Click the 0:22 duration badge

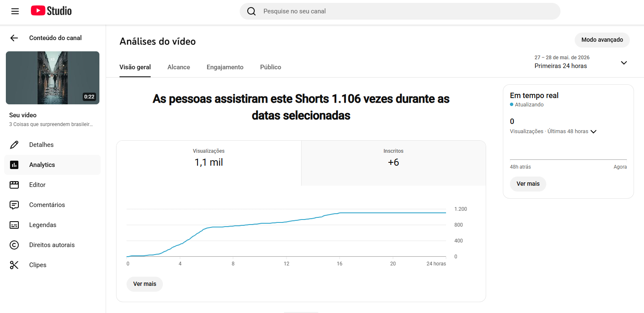point(89,97)
